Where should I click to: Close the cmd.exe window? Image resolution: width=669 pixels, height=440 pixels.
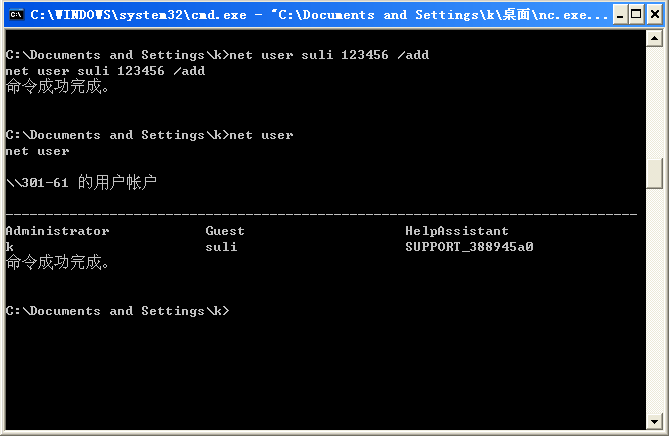(653, 15)
